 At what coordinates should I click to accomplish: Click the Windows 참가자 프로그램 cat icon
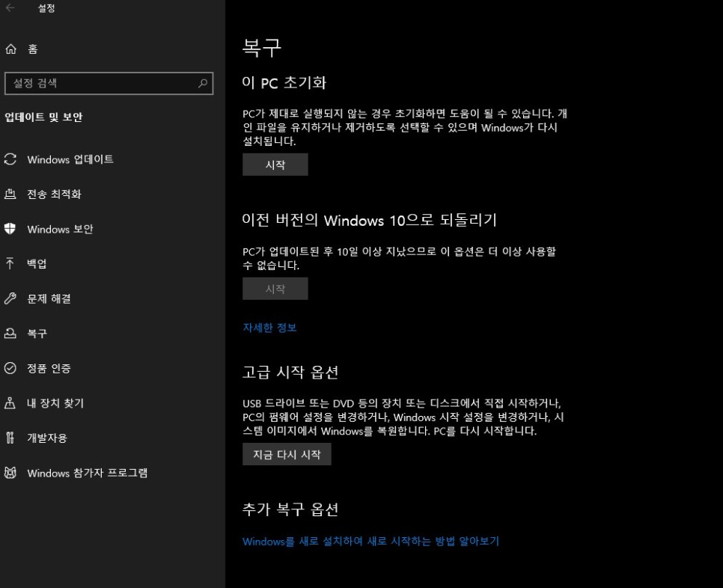coord(10,473)
